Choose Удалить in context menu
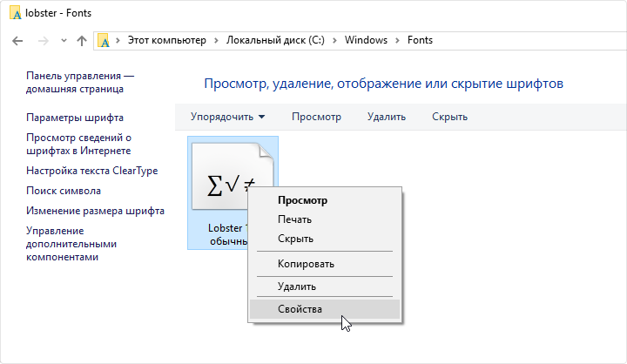This screenshot has width=627, height=364. (325, 286)
